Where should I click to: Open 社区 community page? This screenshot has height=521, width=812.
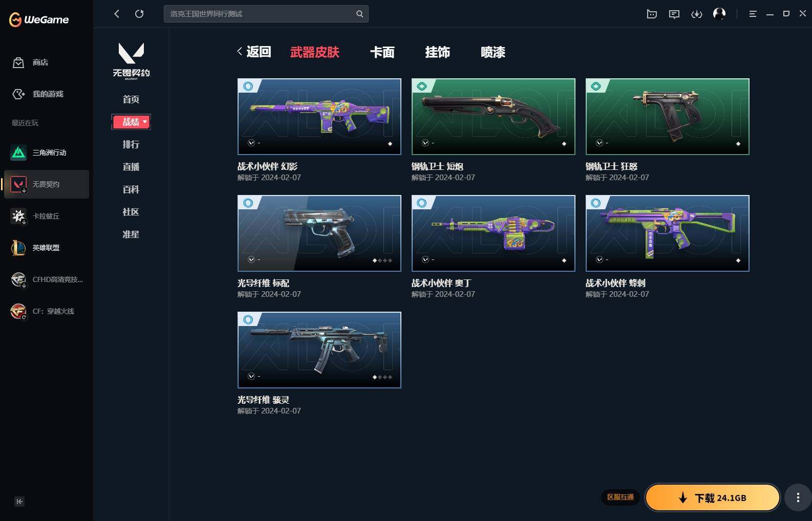(131, 212)
